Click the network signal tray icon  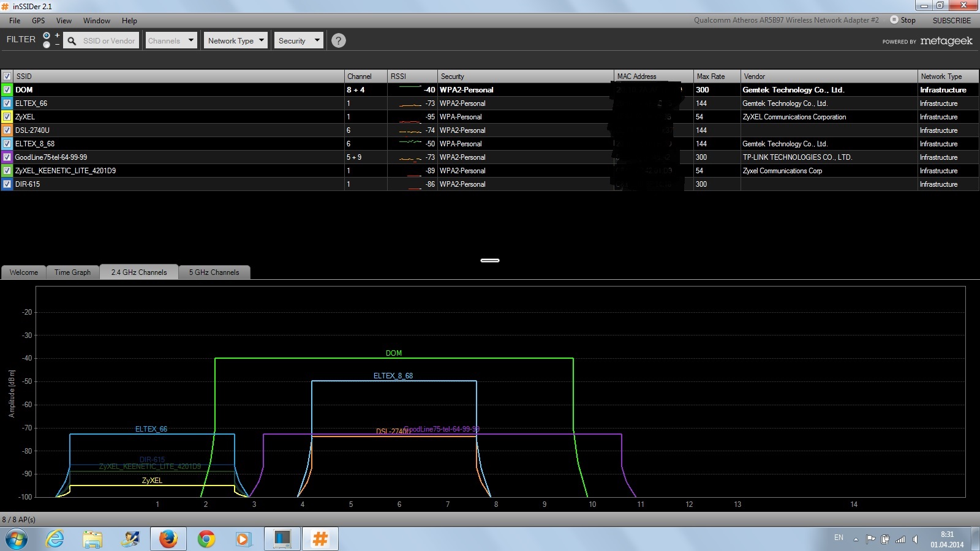900,539
